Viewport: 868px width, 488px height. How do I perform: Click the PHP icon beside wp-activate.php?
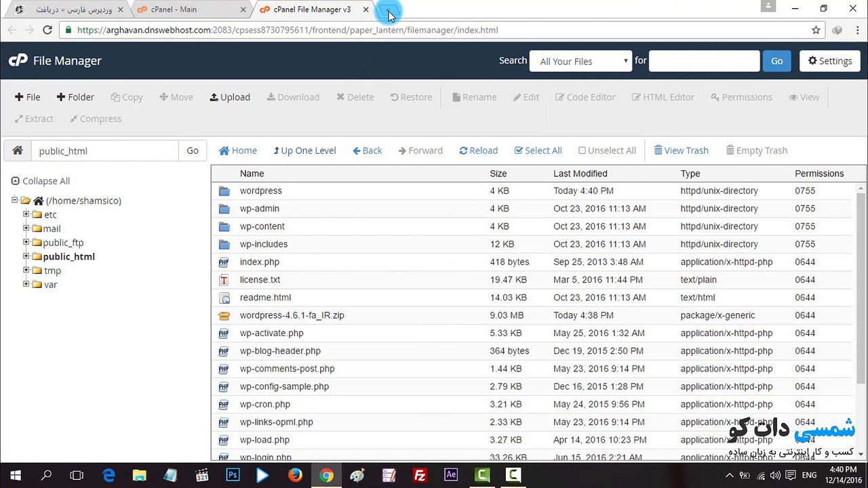224,333
